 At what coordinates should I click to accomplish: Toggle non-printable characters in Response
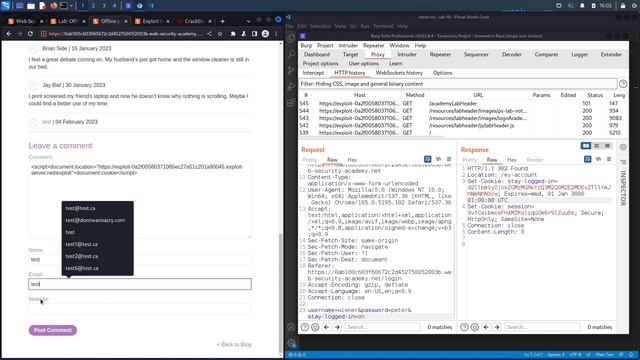pyautogui.click(x=598, y=159)
